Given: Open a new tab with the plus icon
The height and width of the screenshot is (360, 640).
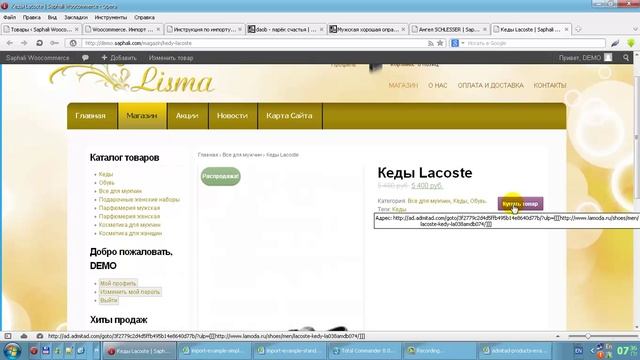Looking at the screenshot, I should (x=578, y=29).
